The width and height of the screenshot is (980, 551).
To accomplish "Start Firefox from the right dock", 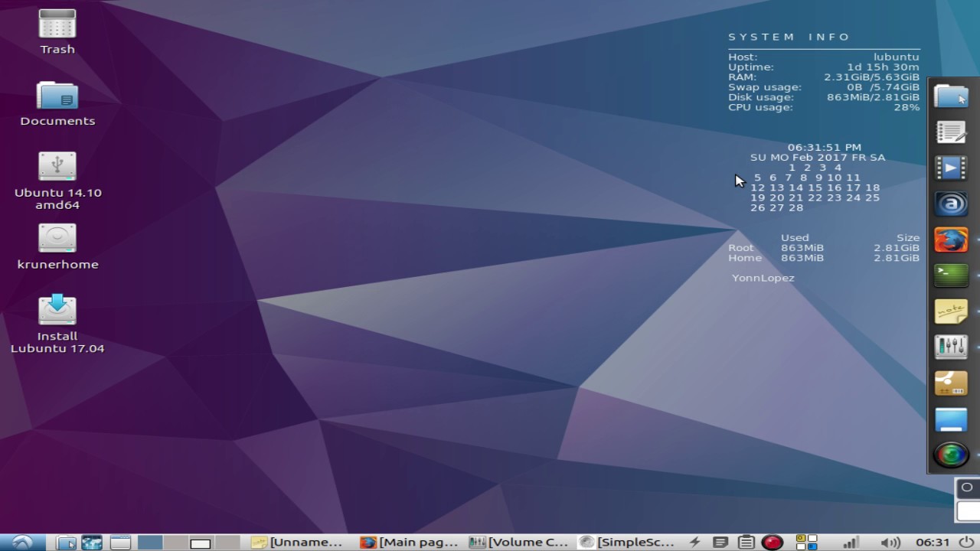I will coord(951,240).
